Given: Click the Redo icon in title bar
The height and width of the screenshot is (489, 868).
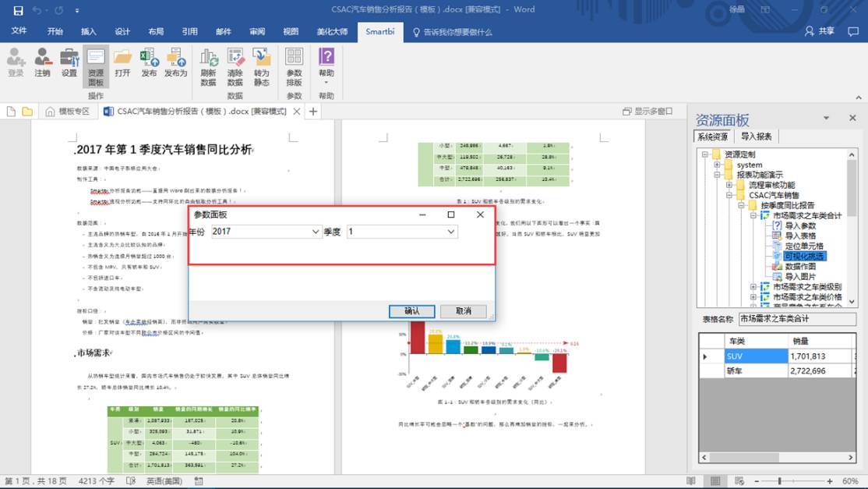Looking at the screenshot, I should (x=58, y=10).
